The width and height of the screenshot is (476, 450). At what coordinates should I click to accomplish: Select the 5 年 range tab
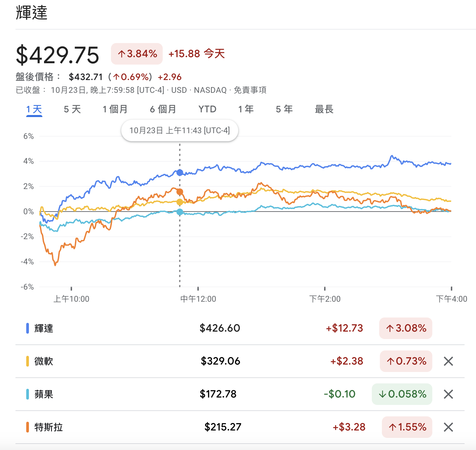[284, 109]
